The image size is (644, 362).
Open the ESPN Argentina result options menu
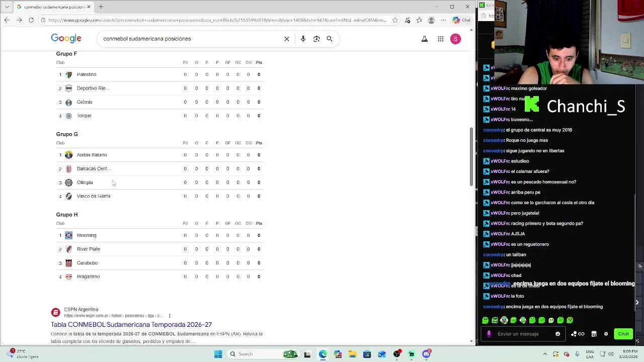point(170,316)
